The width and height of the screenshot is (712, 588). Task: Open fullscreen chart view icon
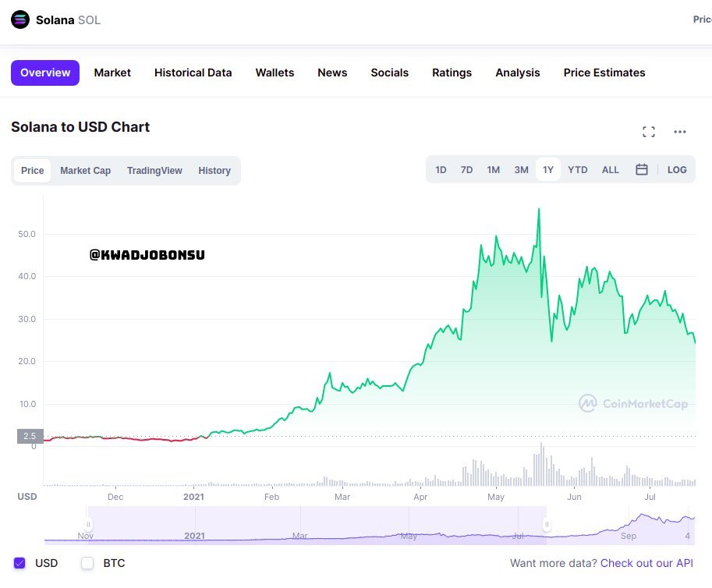click(649, 132)
